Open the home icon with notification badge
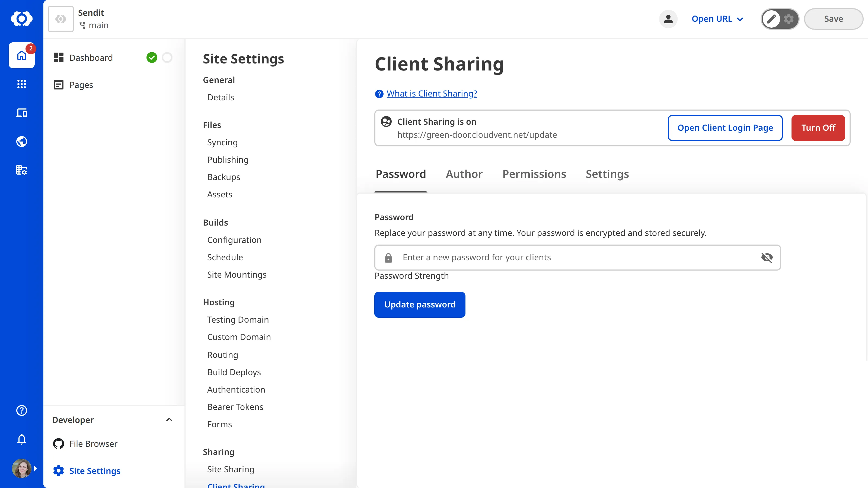Viewport: 868px width, 488px height. point(22,55)
